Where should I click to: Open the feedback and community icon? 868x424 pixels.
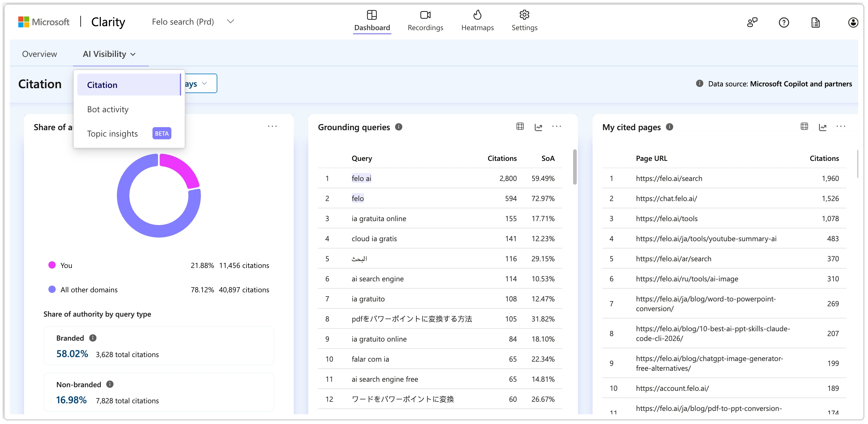pos(752,23)
